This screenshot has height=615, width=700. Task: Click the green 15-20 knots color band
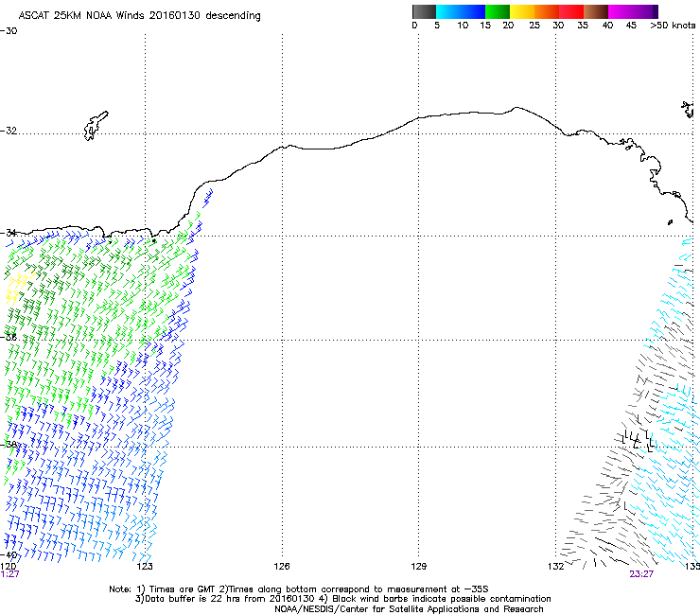(498, 11)
